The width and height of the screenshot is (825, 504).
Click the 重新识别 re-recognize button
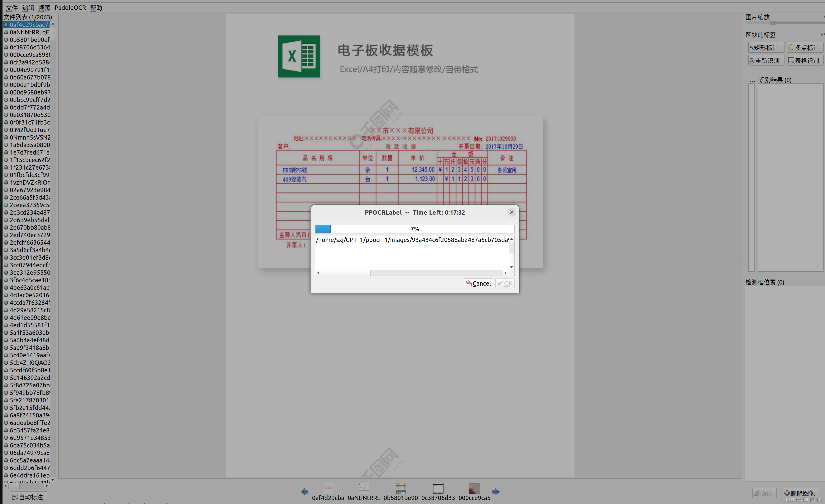click(766, 60)
